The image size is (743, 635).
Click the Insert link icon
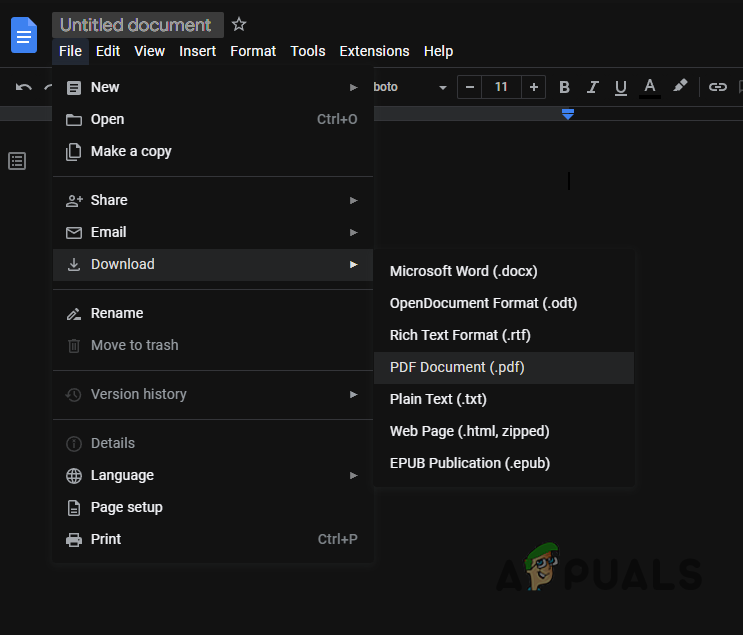717,87
